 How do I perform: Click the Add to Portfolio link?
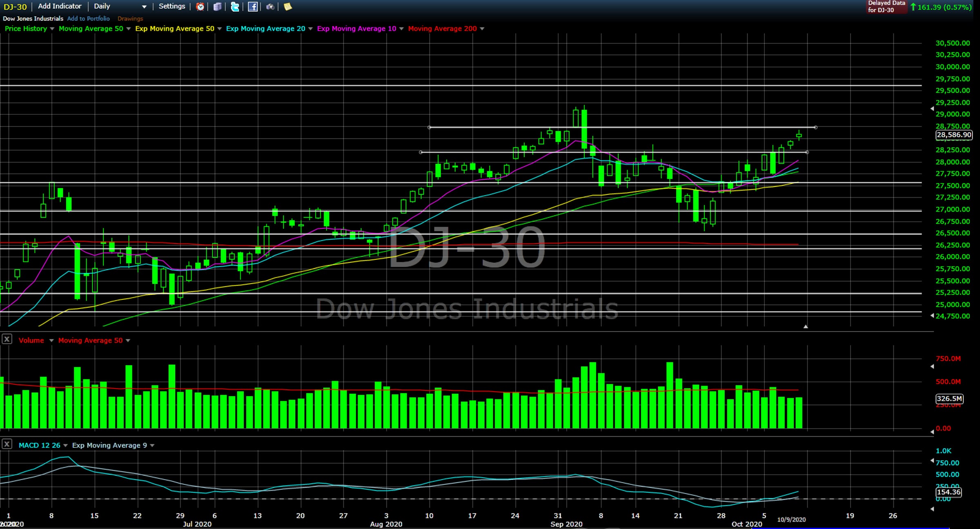[88, 18]
